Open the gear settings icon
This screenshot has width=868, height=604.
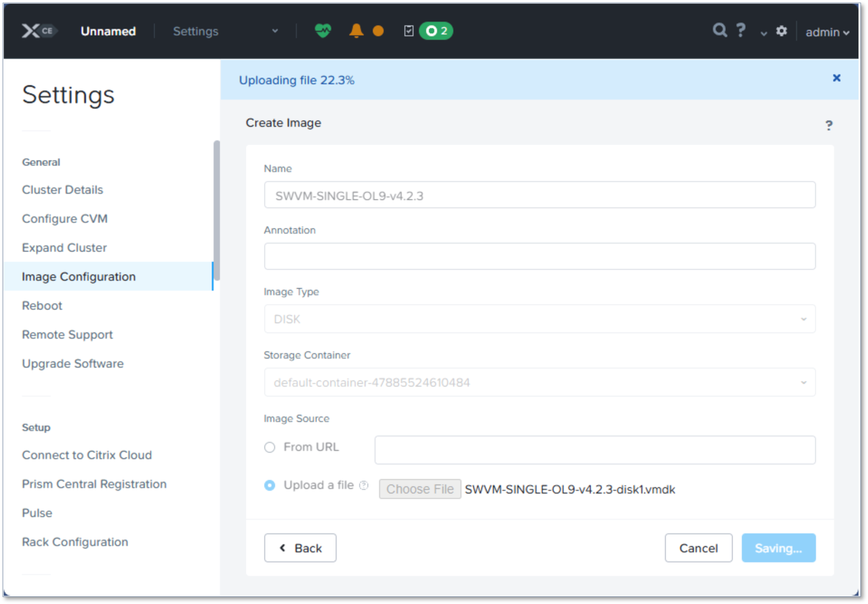[781, 31]
